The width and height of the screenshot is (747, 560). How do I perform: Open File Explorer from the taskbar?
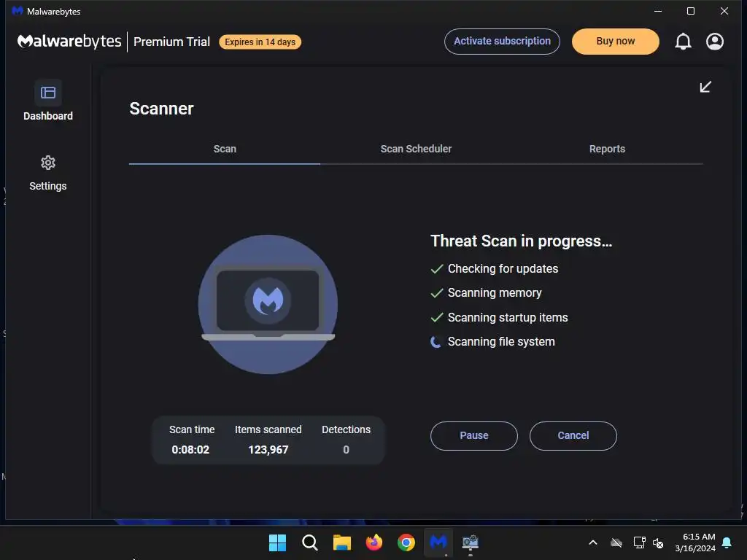[341, 542]
